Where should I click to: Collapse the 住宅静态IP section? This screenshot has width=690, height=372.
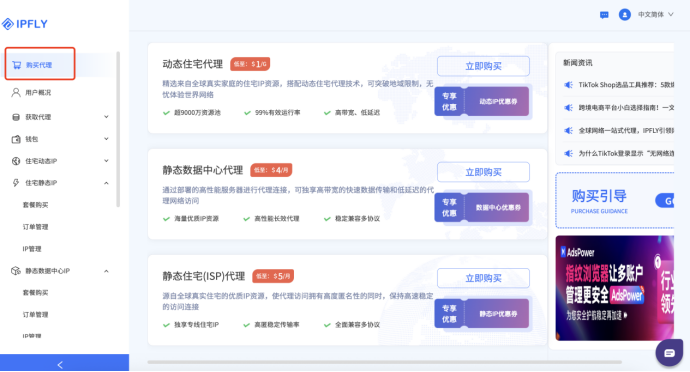tap(59, 183)
